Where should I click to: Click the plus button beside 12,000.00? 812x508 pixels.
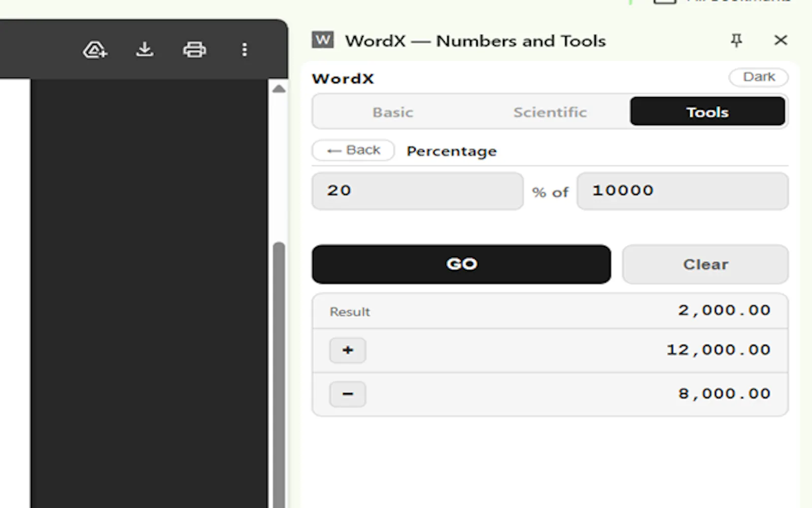point(348,350)
